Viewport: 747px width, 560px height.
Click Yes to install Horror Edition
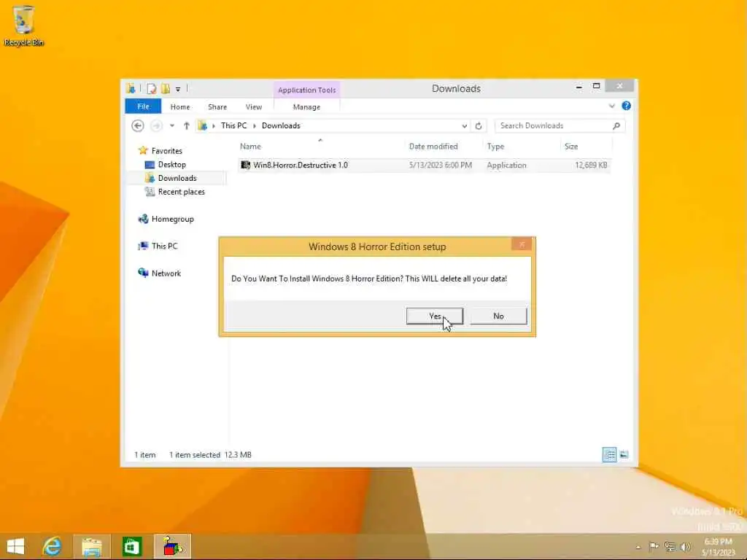pos(435,316)
